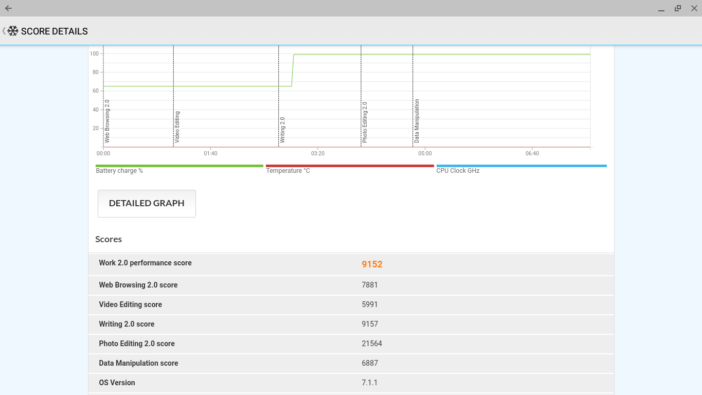Click the PCMark snowflake logo icon

click(x=13, y=31)
